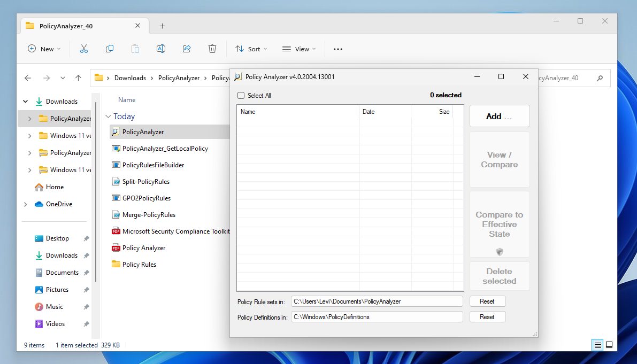Image resolution: width=637 pixels, height=364 pixels.
Task: Open pinned Documents in sidebar
Action: pos(62,272)
